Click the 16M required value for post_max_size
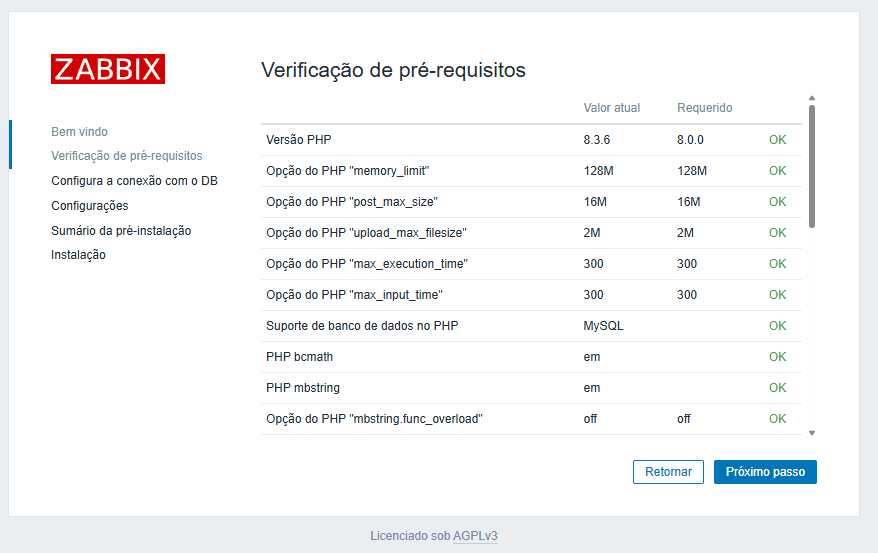The width and height of the screenshot is (878, 553). point(689,201)
